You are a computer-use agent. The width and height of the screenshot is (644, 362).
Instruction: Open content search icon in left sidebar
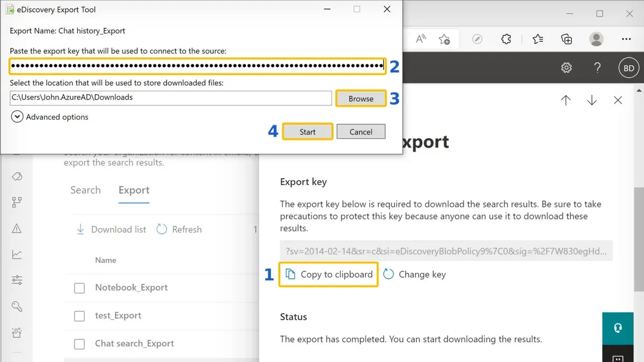pyautogui.click(x=17, y=306)
